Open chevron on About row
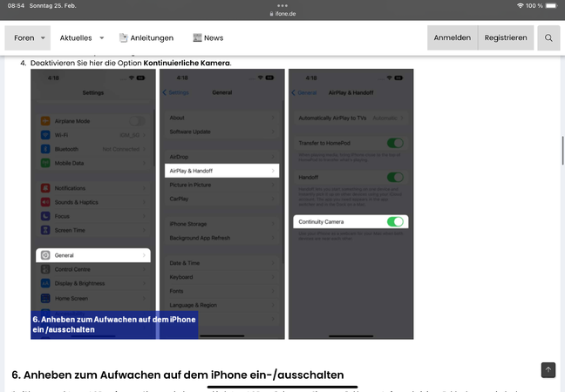Screen dimensions: 565x392 point(273,118)
